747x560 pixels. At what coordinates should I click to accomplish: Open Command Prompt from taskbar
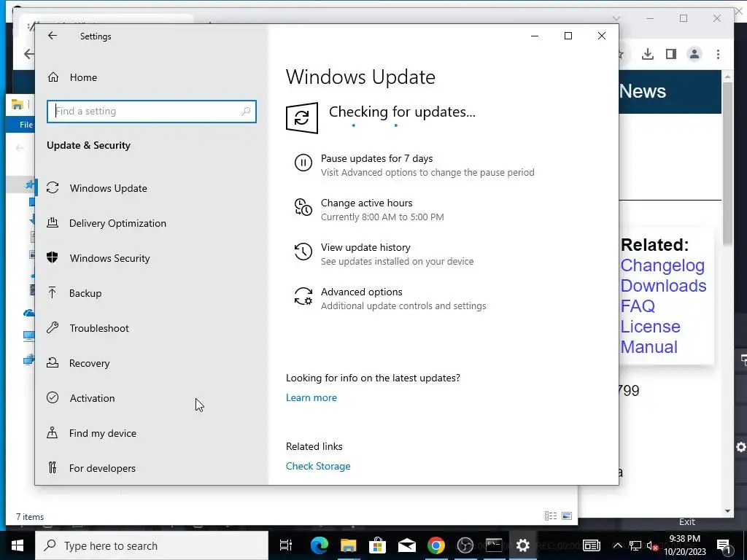(494, 545)
